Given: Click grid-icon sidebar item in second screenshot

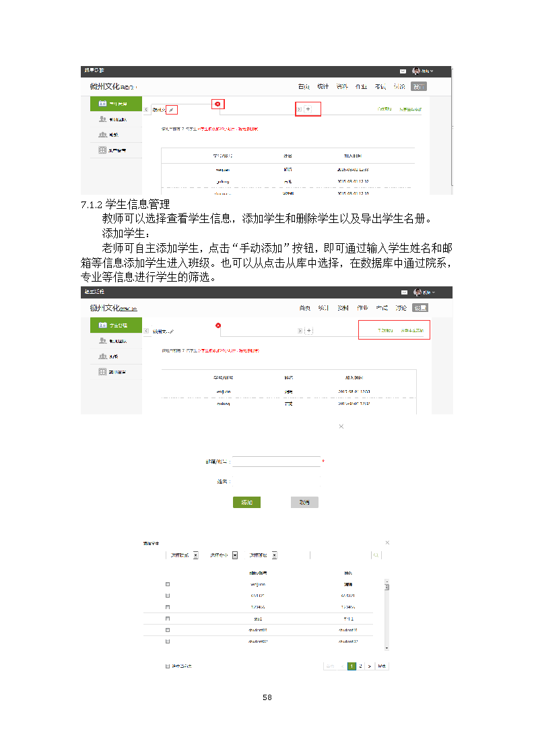Looking at the screenshot, I should [116, 372].
